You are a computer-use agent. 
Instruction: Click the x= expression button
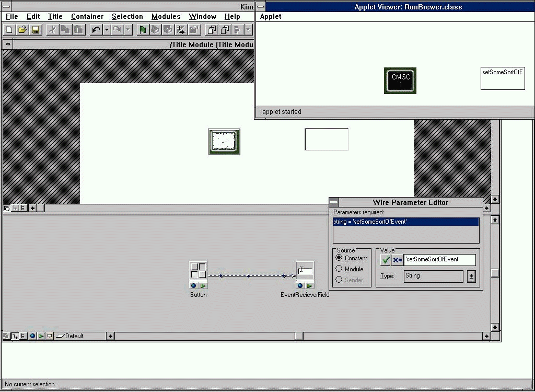(397, 260)
